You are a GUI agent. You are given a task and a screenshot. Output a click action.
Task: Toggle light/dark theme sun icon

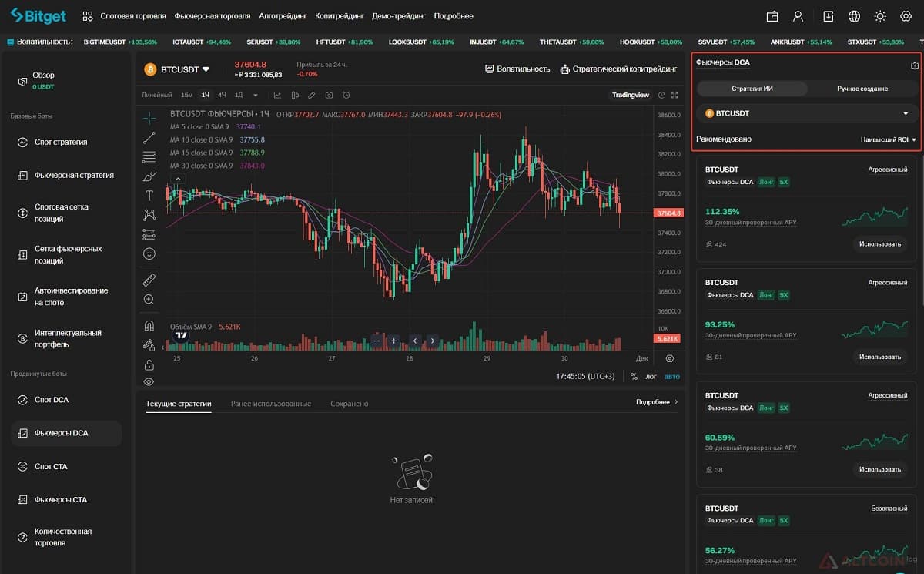(x=880, y=16)
